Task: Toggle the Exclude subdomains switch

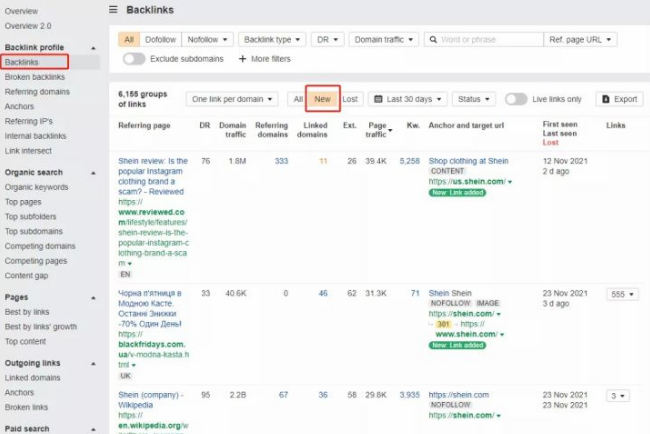Action: (x=135, y=59)
